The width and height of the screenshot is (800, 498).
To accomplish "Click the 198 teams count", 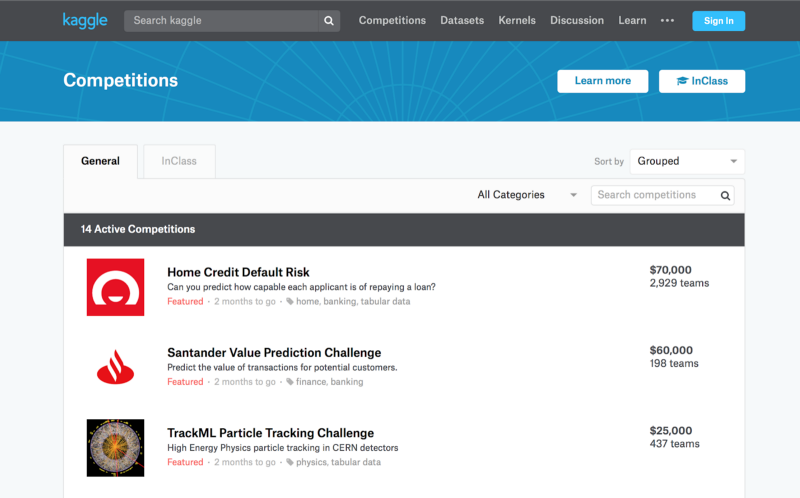I will point(674,364).
